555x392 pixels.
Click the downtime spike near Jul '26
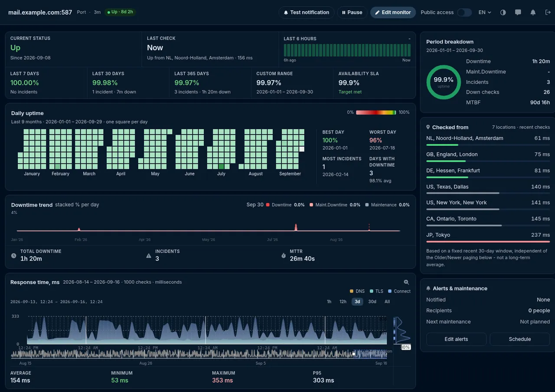click(296, 227)
